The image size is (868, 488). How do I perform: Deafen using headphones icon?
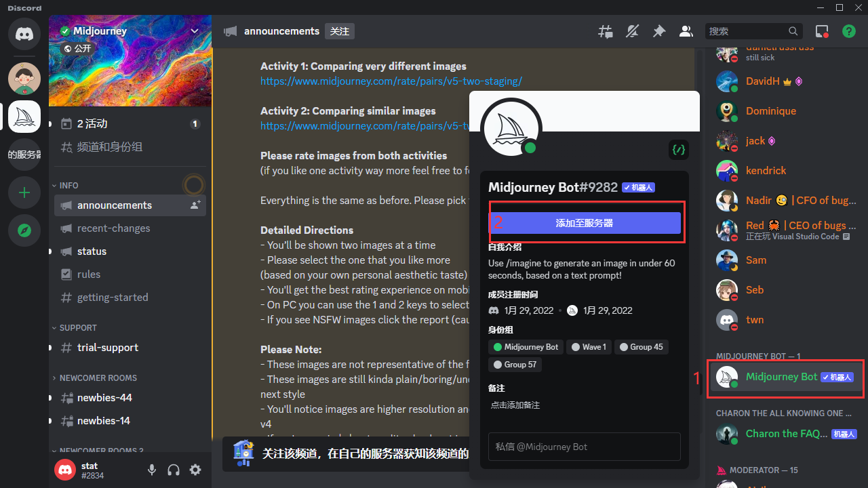point(174,470)
